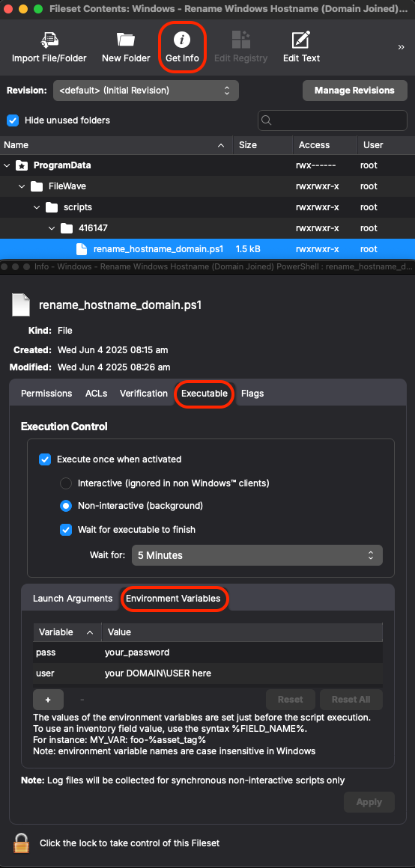Switch to the Launch Arguments tab
Screen dimensions: 415x868
73,599
